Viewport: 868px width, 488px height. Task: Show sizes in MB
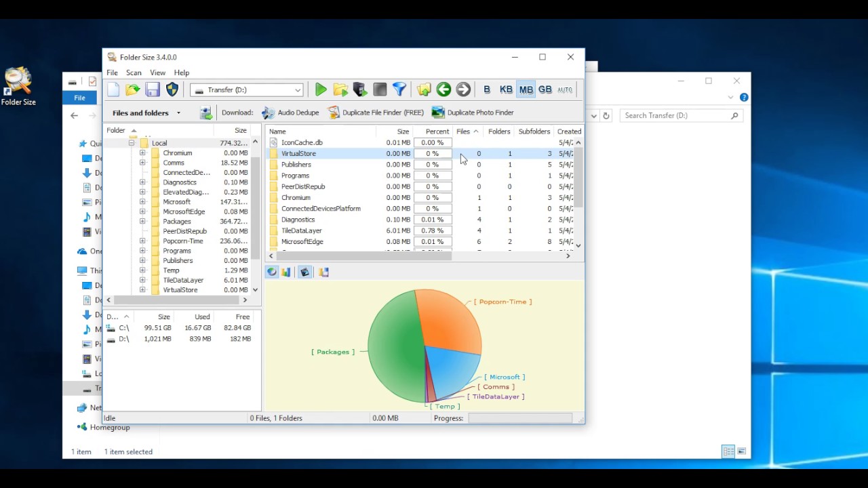pyautogui.click(x=526, y=89)
